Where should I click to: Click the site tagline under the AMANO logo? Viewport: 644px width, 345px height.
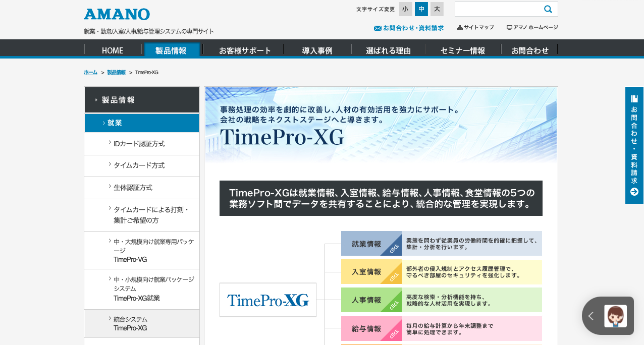(149, 31)
